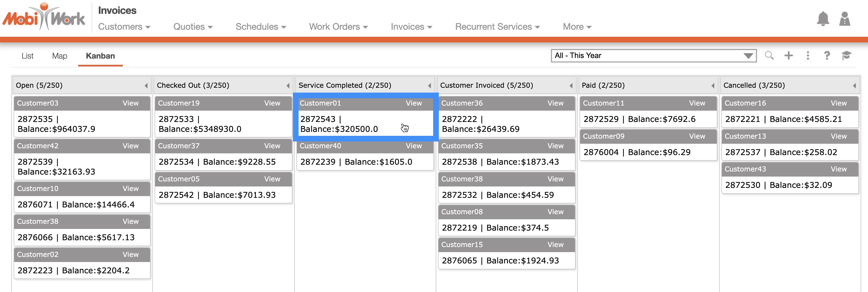
Task: Click the user profile icon
Action: pyautogui.click(x=845, y=19)
